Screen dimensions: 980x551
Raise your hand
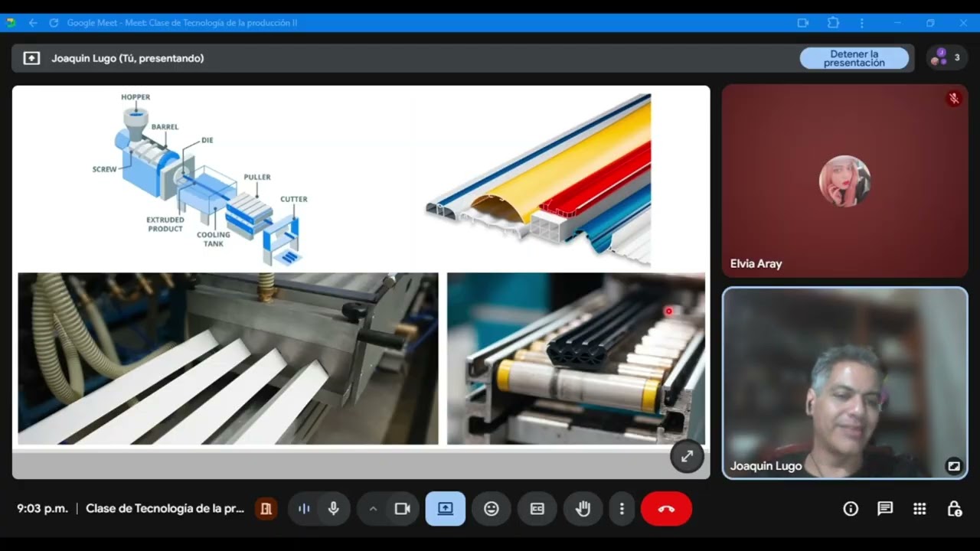[583, 509]
